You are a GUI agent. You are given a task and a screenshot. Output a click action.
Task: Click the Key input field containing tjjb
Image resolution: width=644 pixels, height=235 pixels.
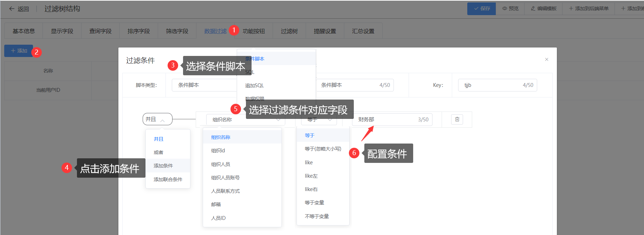click(x=492, y=85)
